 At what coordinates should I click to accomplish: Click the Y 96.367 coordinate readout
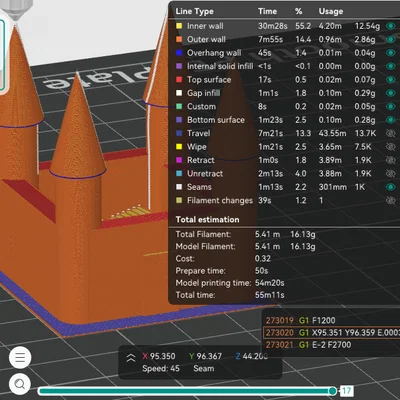click(205, 356)
